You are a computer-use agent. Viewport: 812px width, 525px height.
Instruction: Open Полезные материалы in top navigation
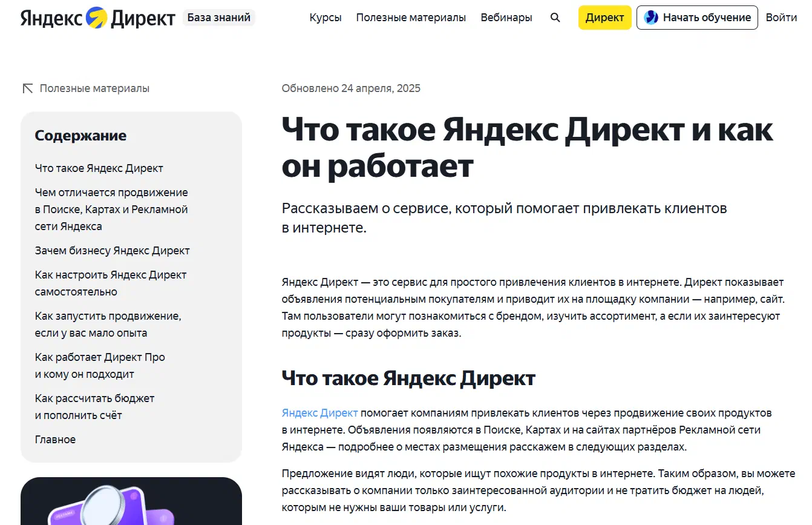pos(411,18)
